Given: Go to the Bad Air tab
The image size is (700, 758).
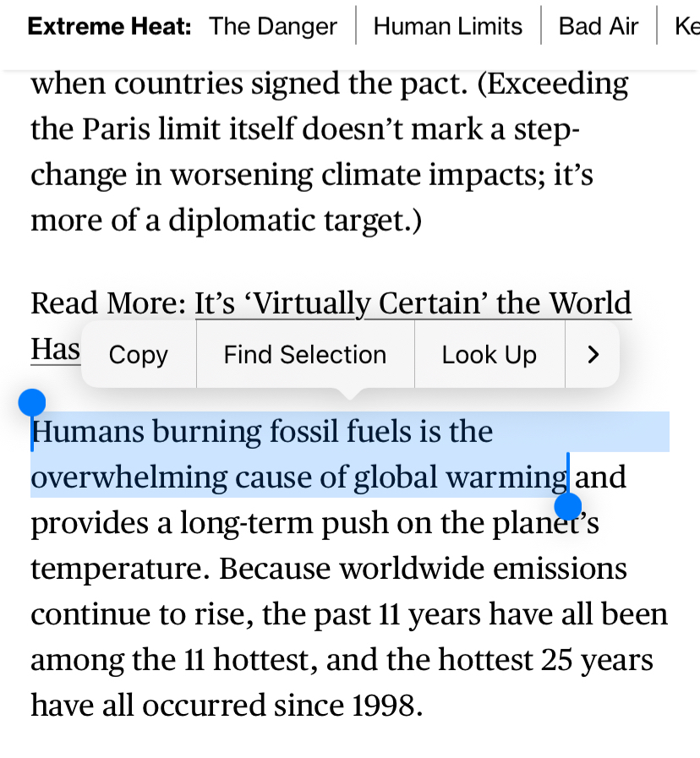Looking at the screenshot, I should (598, 26).
